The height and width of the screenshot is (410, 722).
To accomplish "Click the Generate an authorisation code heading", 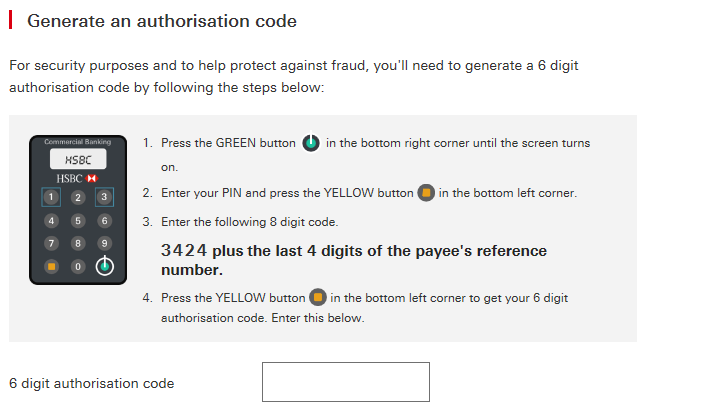I will tap(162, 21).
